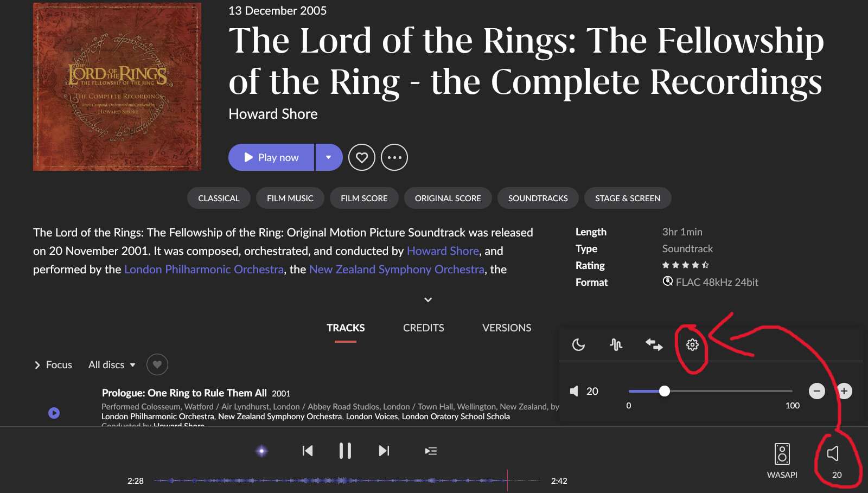Click the now-playing indicator on Prologue track
Image resolution: width=868 pixels, height=493 pixels.
pos(54,413)
